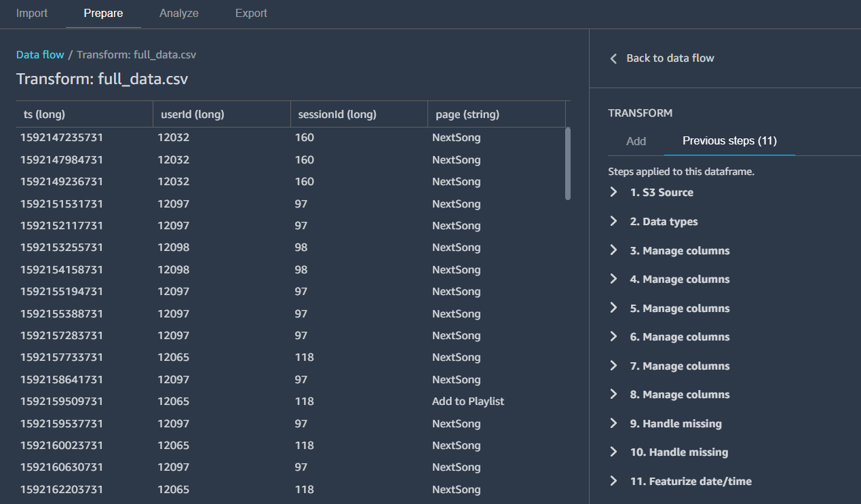Expand step 10. Handle missing

point(613,452)
